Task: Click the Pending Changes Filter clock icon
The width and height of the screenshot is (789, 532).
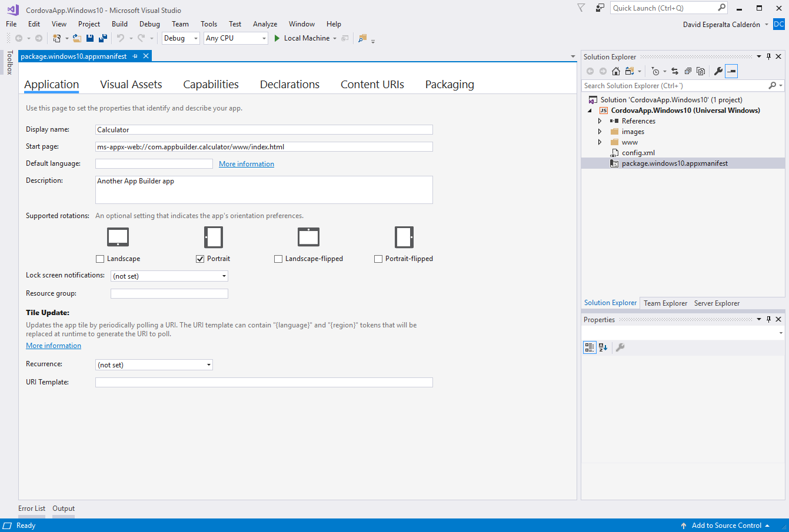Action: click(655, 71)
